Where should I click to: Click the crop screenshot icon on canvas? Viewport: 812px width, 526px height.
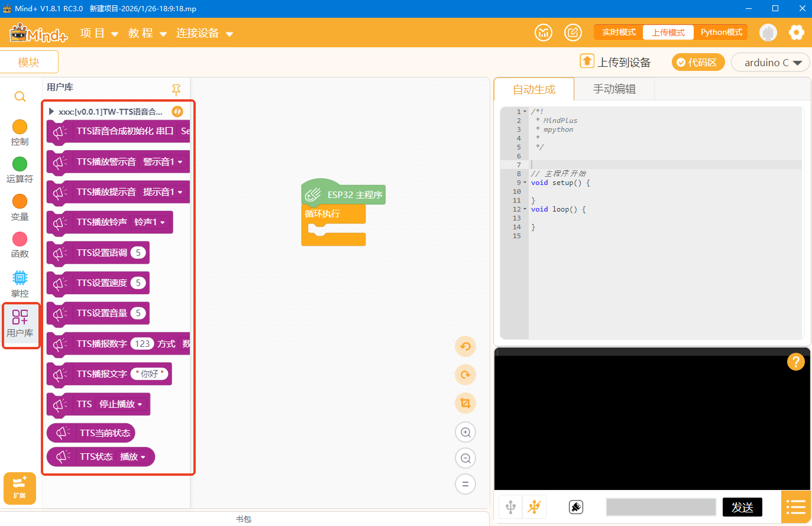(x=465, y=403)
